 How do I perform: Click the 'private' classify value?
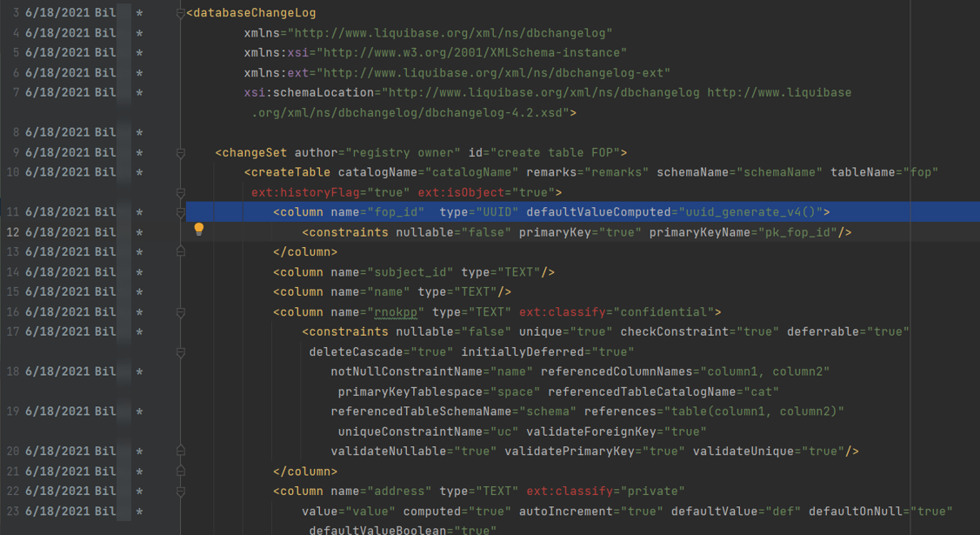click(652, 491)
